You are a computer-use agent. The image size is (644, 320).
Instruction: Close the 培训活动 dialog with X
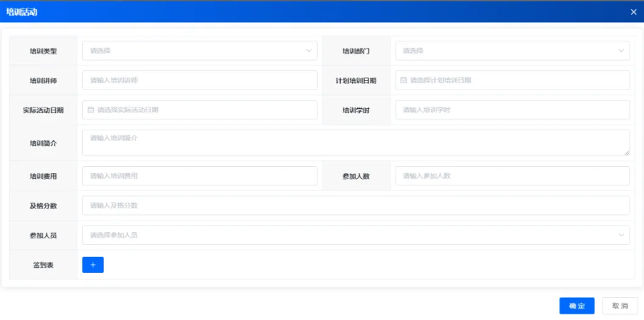coord(633,11)
